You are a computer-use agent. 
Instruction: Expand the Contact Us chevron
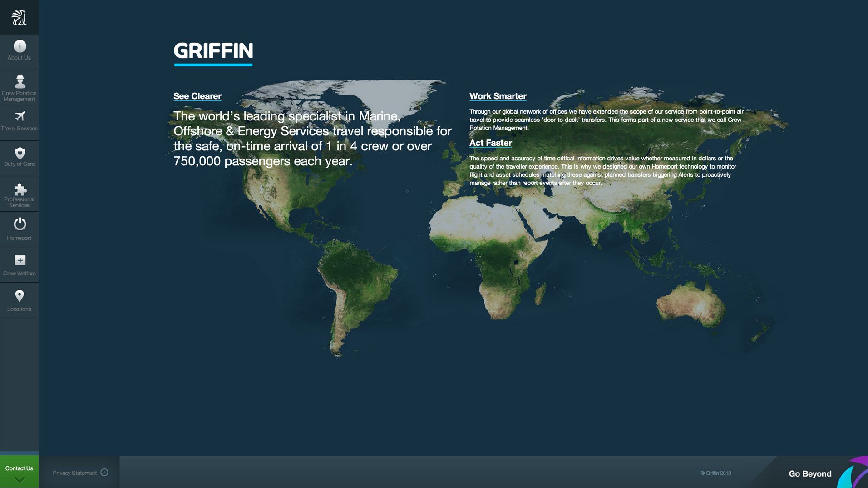[19, 480]
